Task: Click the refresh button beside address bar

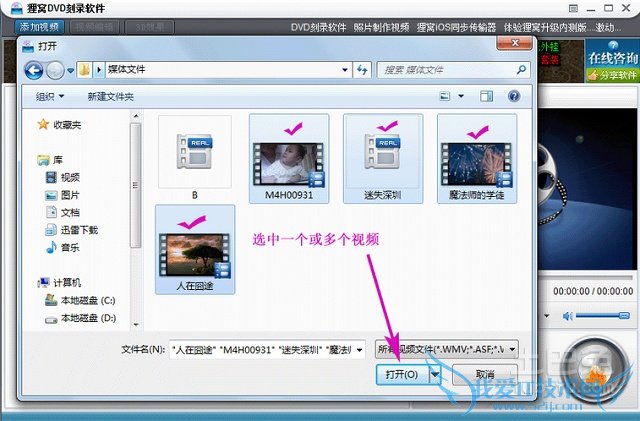Action: (x=362, y=70)
